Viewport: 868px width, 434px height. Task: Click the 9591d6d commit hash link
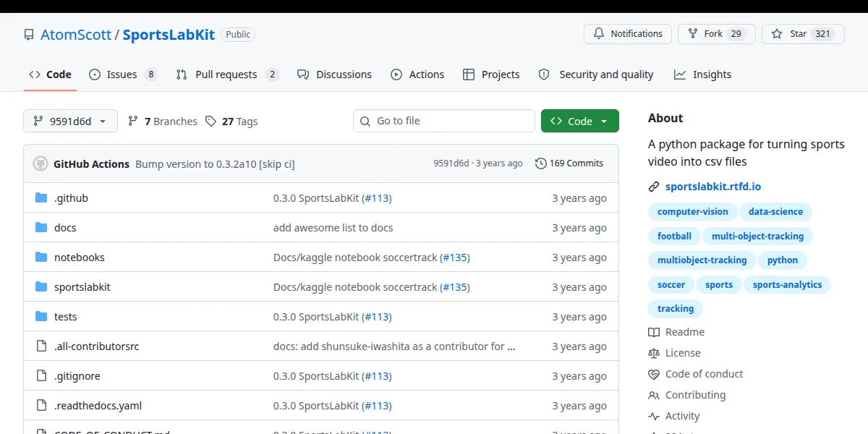451,163
